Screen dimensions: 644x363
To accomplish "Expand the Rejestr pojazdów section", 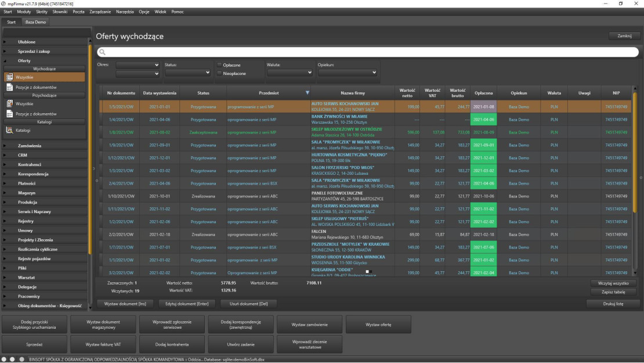I will pyautogui.click(x=5, y=258).
